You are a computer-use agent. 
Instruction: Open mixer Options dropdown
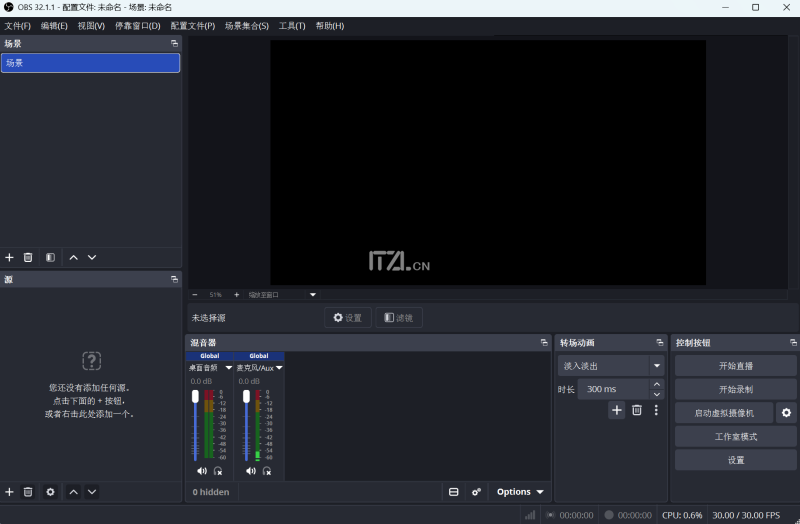tap(520, 492)
